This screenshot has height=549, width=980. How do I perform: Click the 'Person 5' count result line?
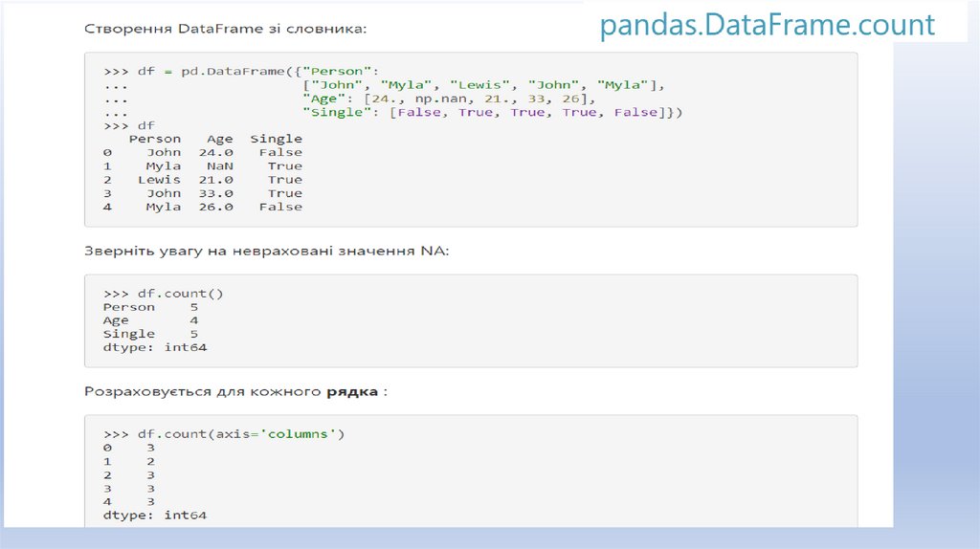[x=150, y=307]
